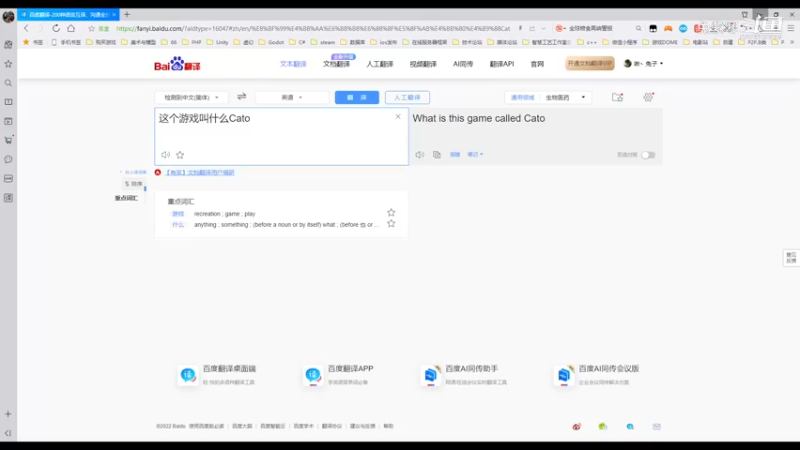
Task: Click the browser back arrow
Action: [26, 29]
